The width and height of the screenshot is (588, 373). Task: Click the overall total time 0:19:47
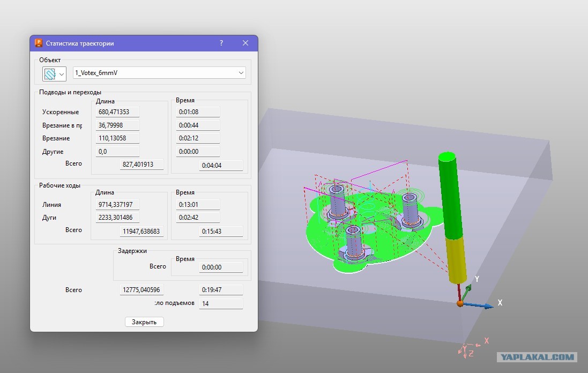point(221,290)
